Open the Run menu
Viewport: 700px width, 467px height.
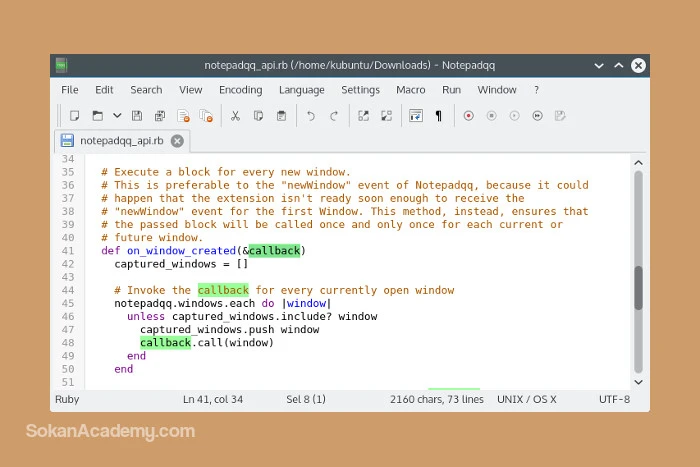pyautogui.click(x=451, y=90)
